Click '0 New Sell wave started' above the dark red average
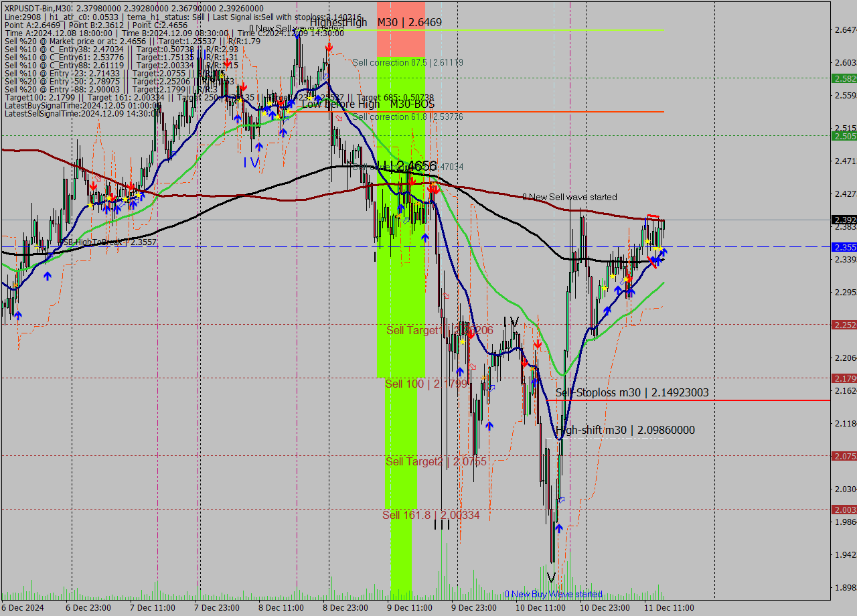The width and height of the screenshot is (857, 616). click(x=570, y=197)
